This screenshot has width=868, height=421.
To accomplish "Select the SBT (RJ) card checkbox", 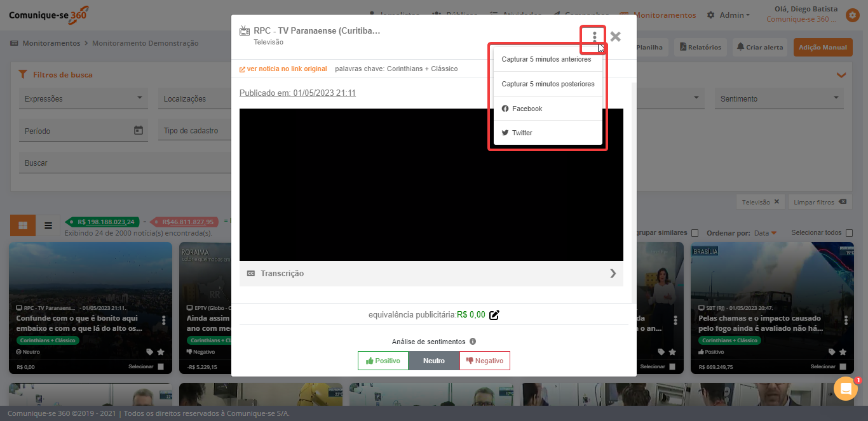I will (843, 366).
